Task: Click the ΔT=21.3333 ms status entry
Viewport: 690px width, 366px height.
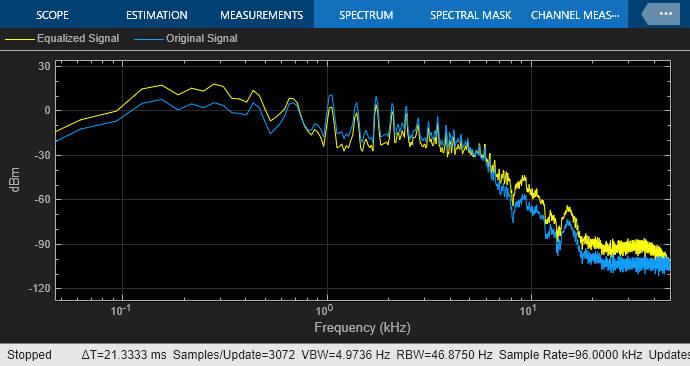Action: pos(124,355)
